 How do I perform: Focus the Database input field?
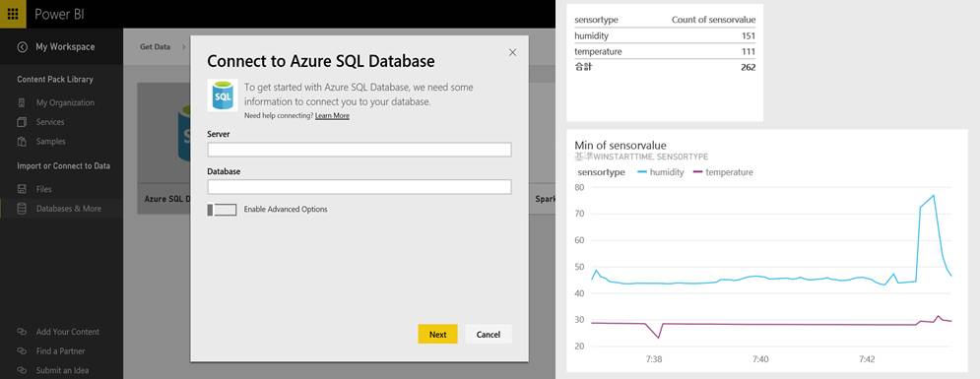coord(359,187)
